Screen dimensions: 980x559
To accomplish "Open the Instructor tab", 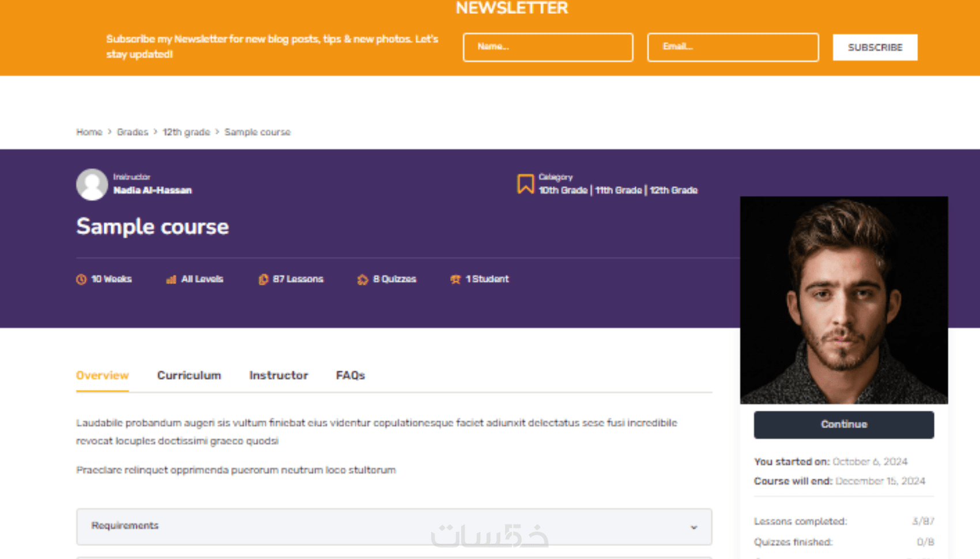I will [x=278, y=375].
